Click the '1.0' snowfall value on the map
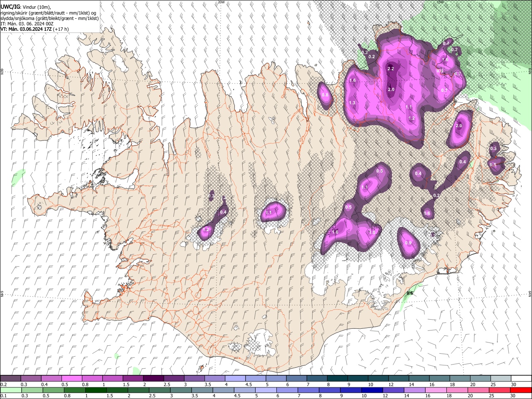The height and width of the screenshot is (399, 532). [372, 232]
